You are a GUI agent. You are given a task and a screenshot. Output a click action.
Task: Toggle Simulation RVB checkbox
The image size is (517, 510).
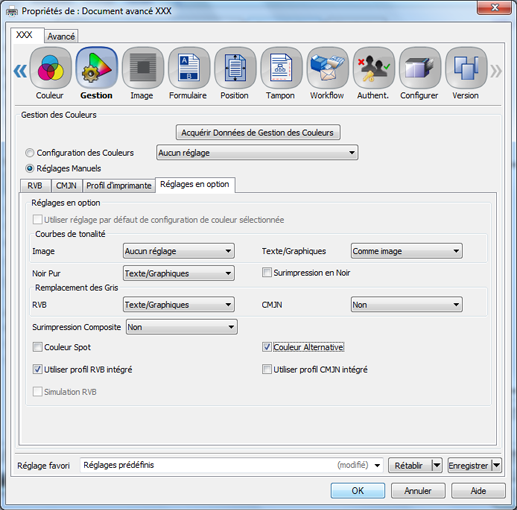[37, 391]
